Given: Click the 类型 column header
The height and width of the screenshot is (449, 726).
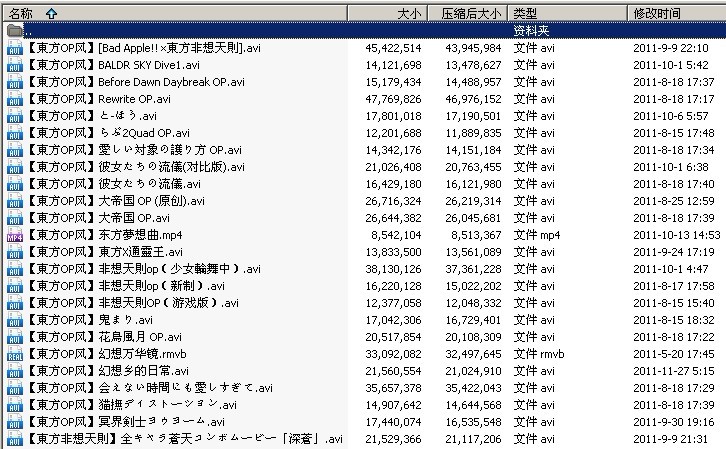Looking at the screenshot, I should pyautogui.click(x=527, y=13).
